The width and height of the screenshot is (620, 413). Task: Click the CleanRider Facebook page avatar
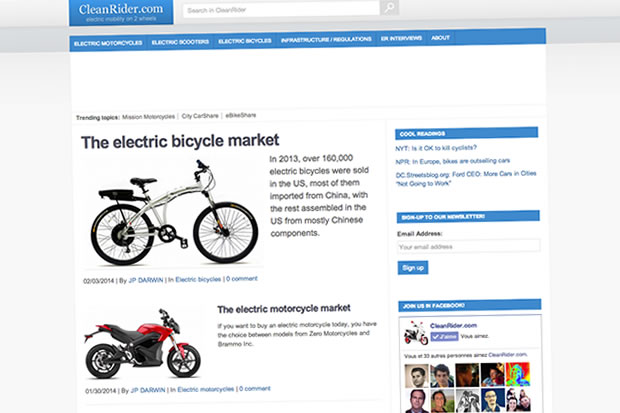point(415,332)
